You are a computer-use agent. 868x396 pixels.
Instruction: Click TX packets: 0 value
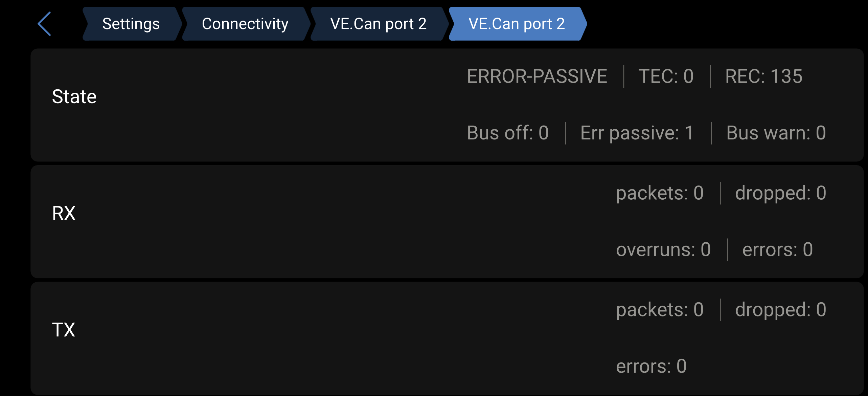660,310
